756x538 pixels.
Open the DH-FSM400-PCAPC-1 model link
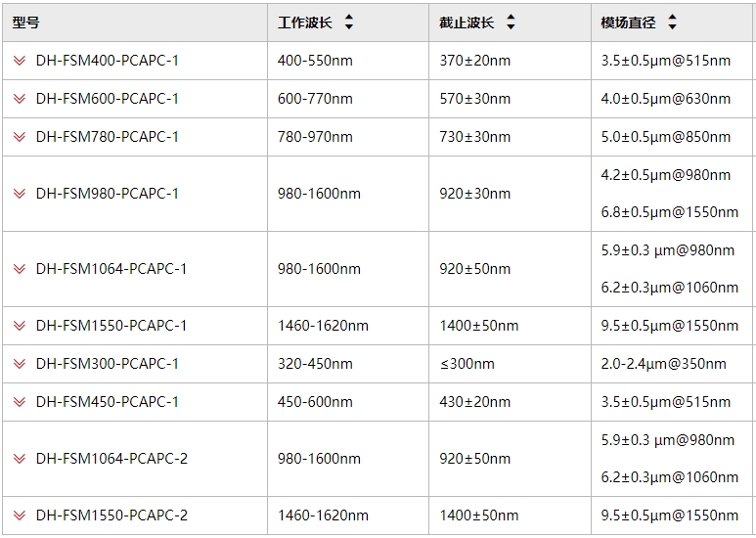(107, 61)
